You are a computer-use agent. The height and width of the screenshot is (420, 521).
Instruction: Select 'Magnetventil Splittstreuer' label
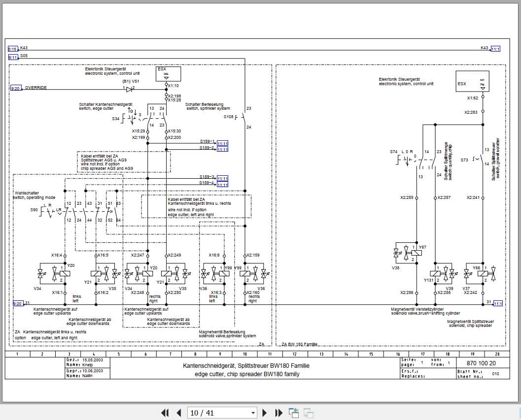pyautogui.click(x=471, y=322)
